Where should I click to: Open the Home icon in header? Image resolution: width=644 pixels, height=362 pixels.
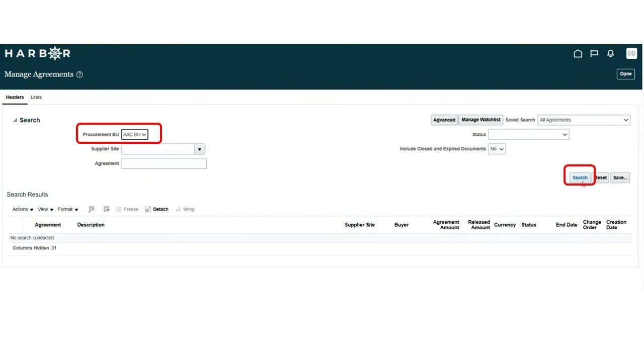pyautogui.click(x=578, y=53)
